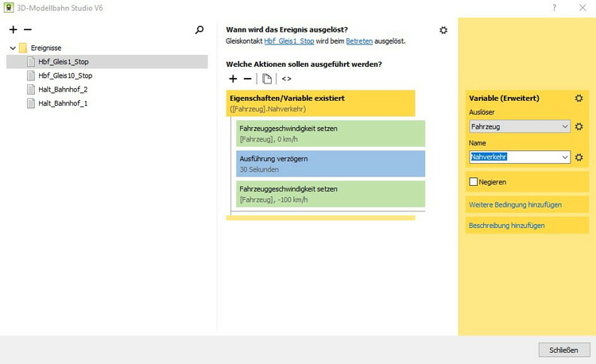This screenshot has height=364, width=596.
Task: Copy the actions with copy icon
Action: [267, 79]
